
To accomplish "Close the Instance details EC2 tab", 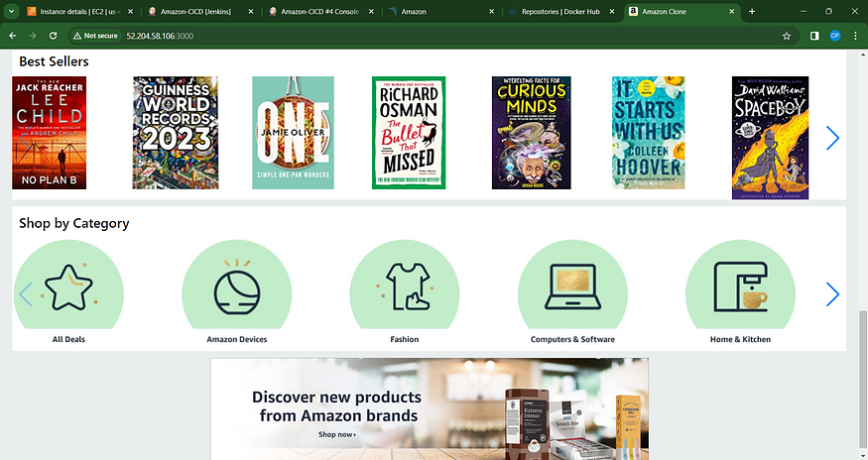I will pyautogui.click(x=130, y=12).
